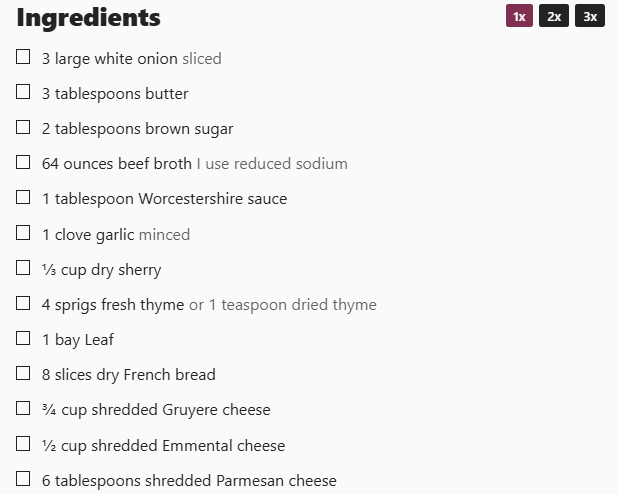Click the Ingredients heading
This screenshot has height=494, width=618.
89,18
